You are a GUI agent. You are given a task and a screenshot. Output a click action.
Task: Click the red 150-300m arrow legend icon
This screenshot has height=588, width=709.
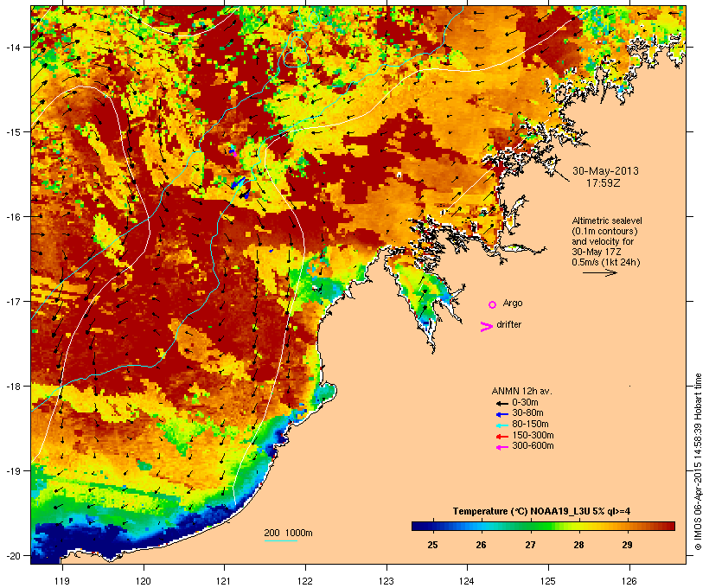point(501,437)
